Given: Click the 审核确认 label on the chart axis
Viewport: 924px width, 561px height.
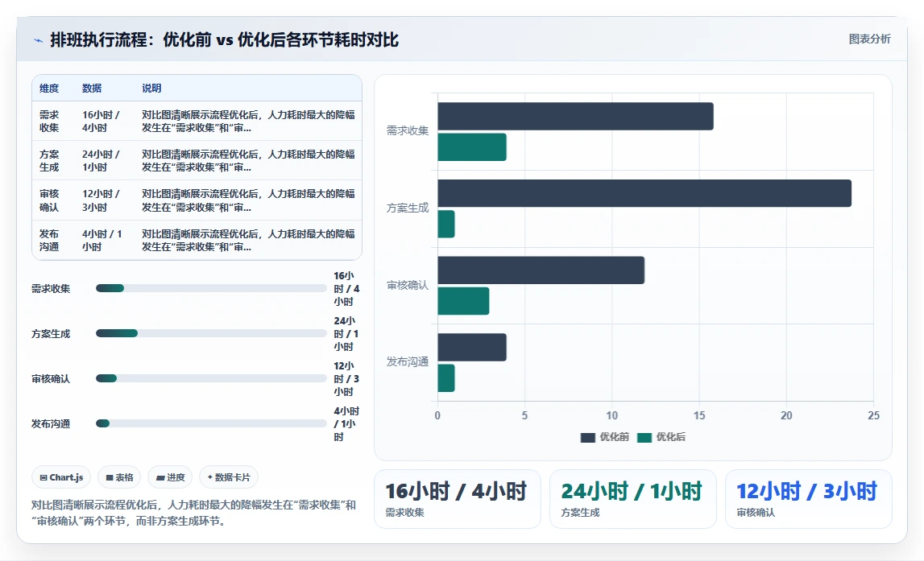Looking at the screenshot, I should 407,285.
